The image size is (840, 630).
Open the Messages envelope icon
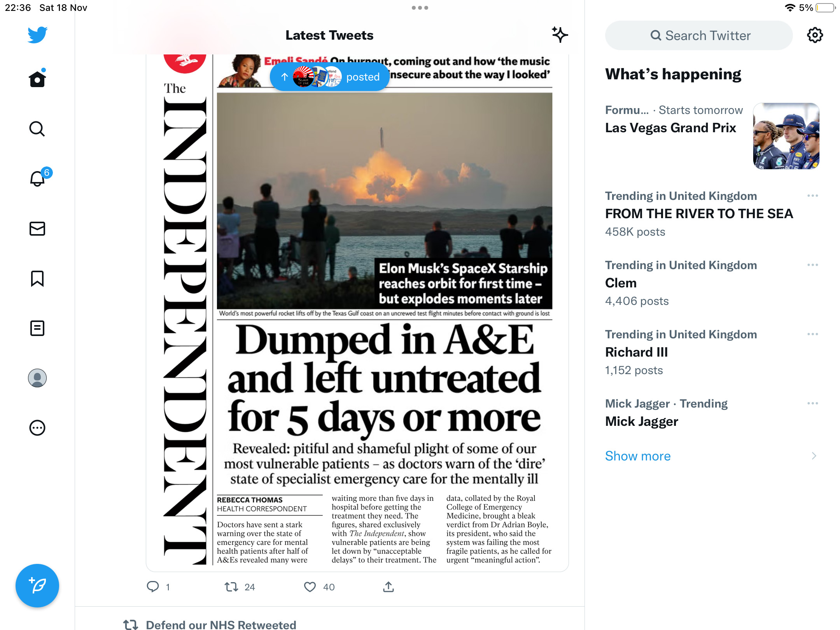tap(37, 229)
